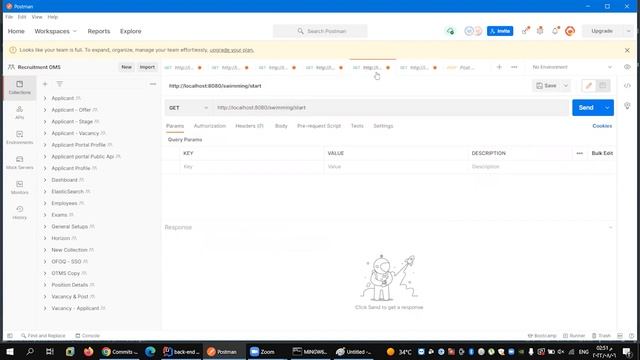Click the edit pencil icon beside Save
640x360 pixels.
click(589, 86)
